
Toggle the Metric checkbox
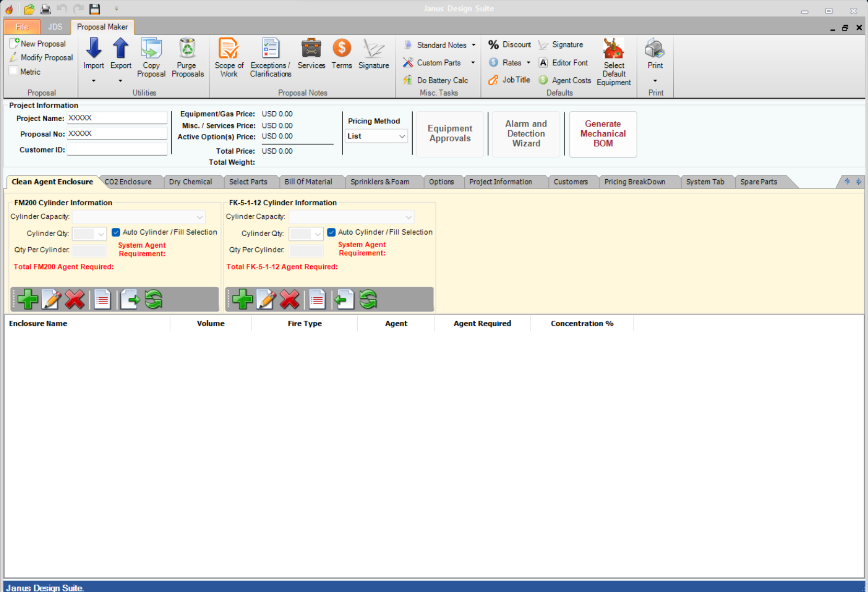14,72
